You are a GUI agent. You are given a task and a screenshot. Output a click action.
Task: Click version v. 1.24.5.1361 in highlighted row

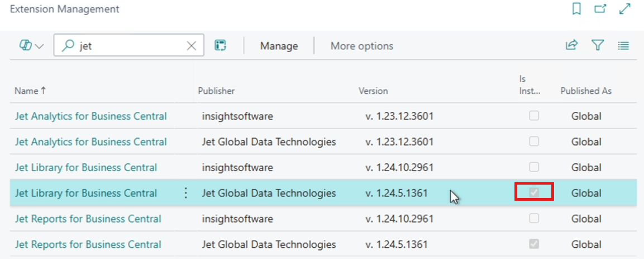click(x=397, y=193)
